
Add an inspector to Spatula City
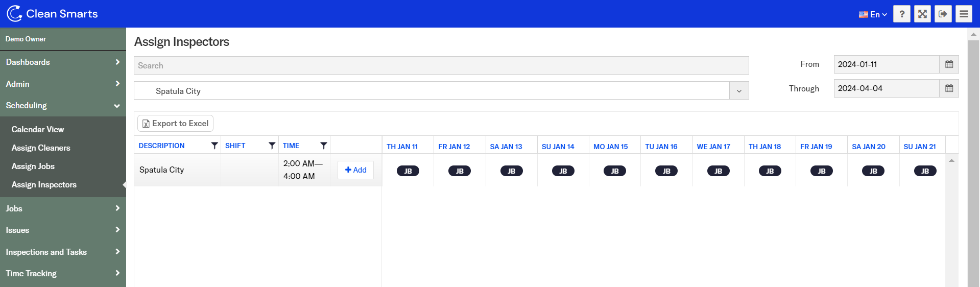(x=355, y=170)
